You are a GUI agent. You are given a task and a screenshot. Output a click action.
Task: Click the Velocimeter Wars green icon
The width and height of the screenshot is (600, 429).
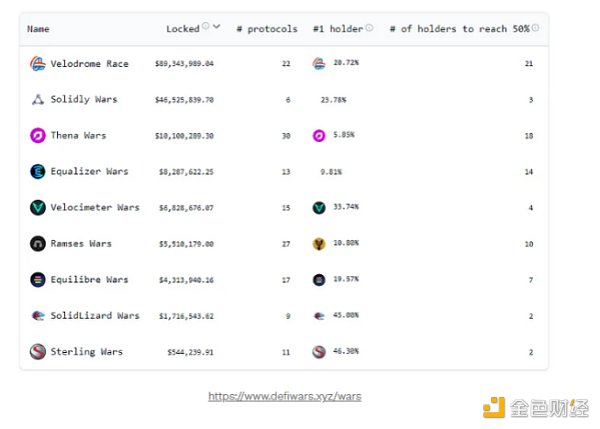38,208
